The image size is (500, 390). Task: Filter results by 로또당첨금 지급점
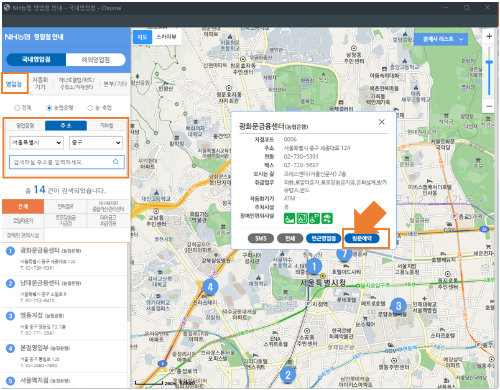pos(65,221)
